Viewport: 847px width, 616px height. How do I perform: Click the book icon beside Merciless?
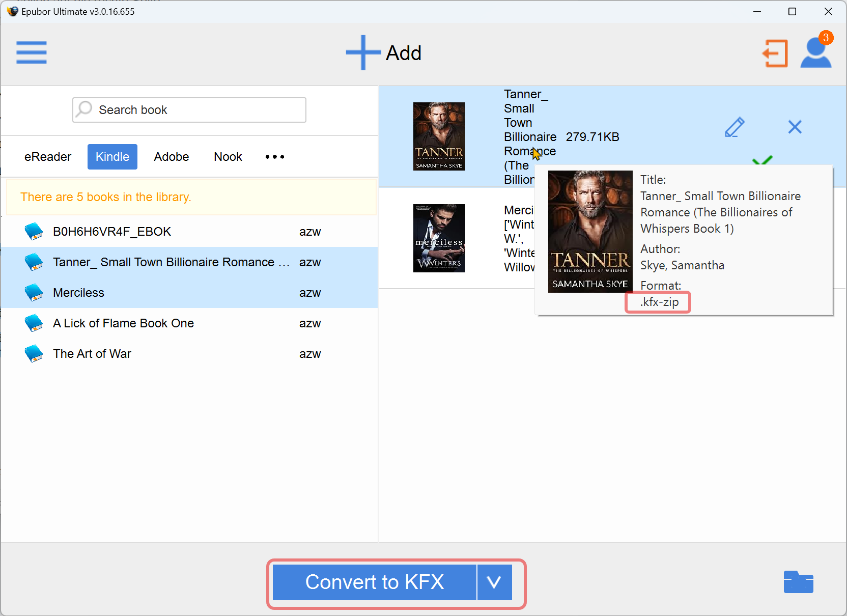34,292
